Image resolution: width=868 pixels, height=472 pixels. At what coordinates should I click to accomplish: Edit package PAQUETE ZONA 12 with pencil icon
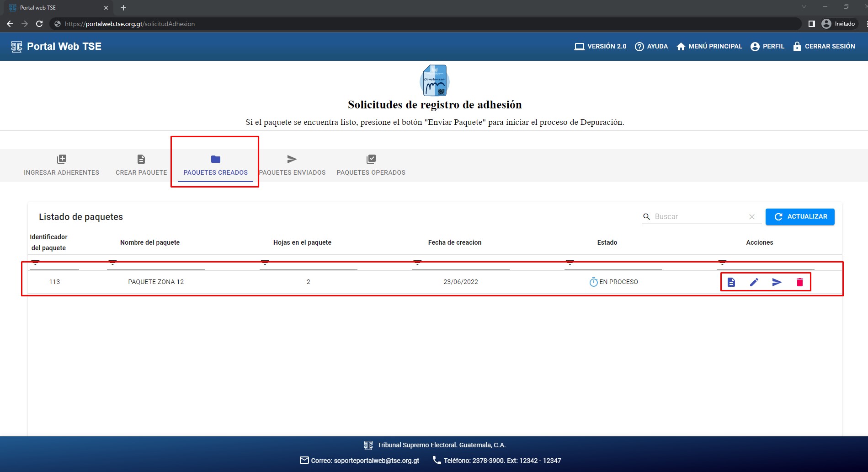[754, 282]
